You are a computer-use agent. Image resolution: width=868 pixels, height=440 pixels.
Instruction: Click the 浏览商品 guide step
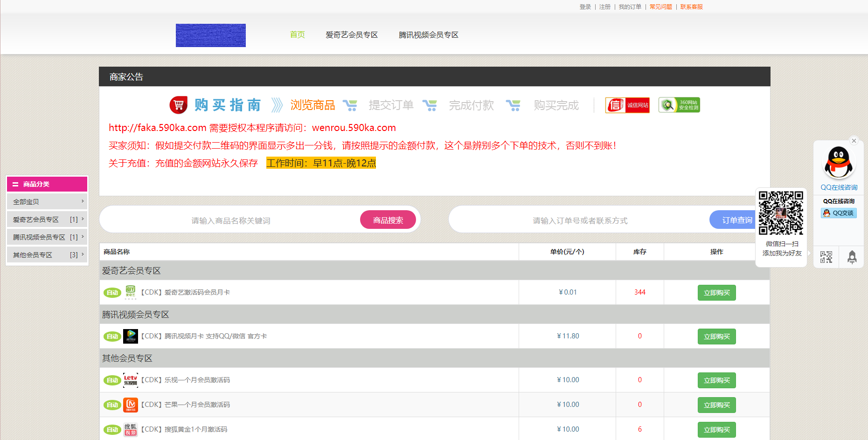[312, 105]
